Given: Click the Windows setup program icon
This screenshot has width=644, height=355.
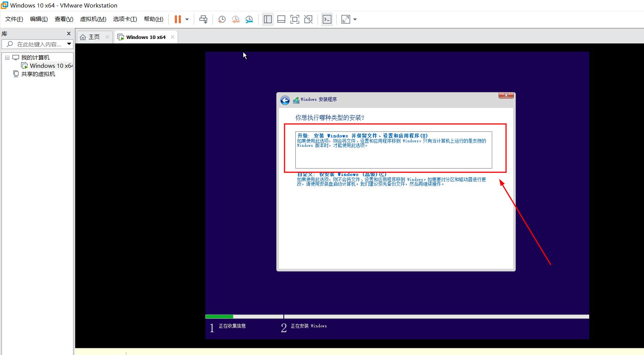Looking at the screenshot, I should click(x=296, y=100).
